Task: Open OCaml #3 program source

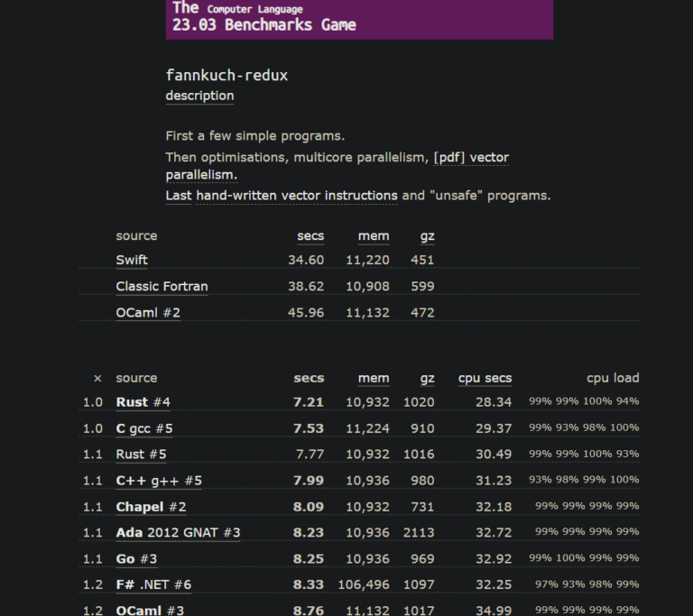Action: [150, 611]
